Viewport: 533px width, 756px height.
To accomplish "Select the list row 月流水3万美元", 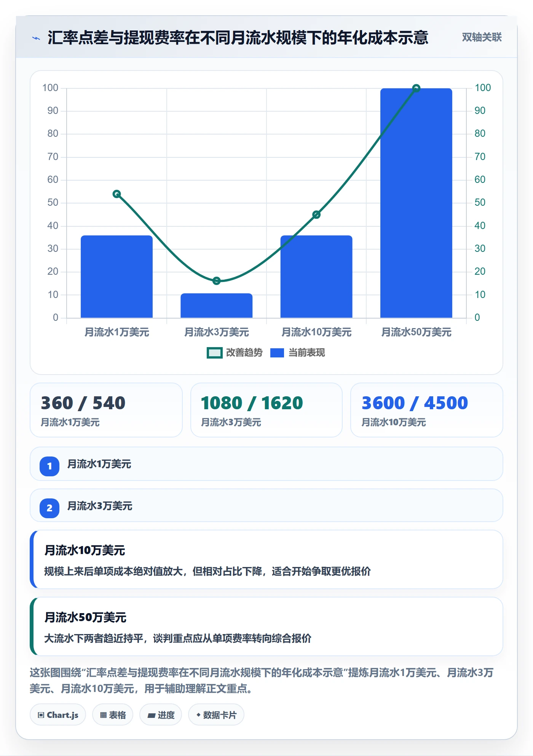I will tap(266, 506).
